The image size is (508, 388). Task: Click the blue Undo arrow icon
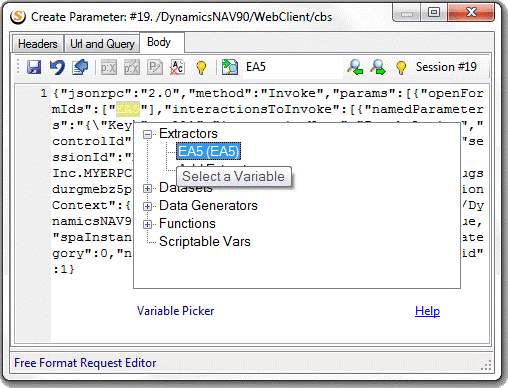(57, 67)
